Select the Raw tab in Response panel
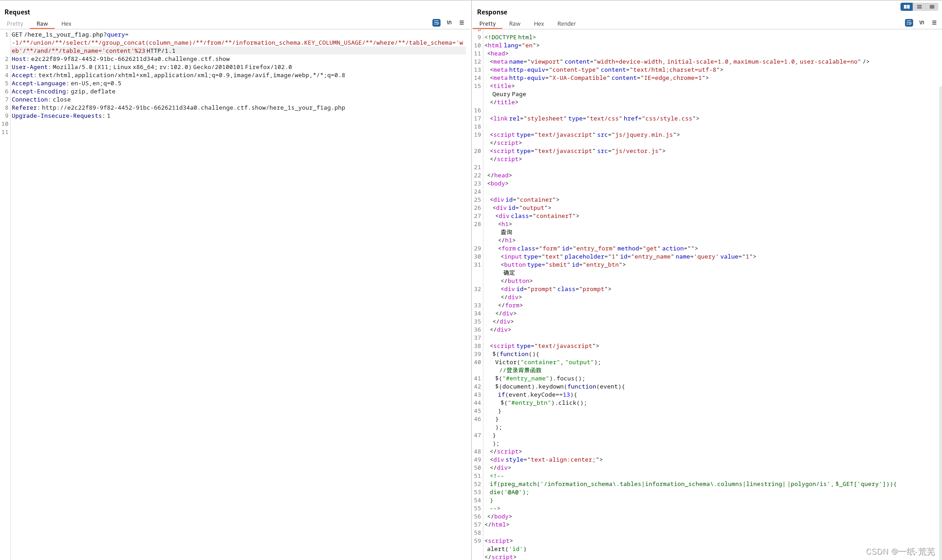Viewport: 942px width, 560px height. tap(515, 24)
